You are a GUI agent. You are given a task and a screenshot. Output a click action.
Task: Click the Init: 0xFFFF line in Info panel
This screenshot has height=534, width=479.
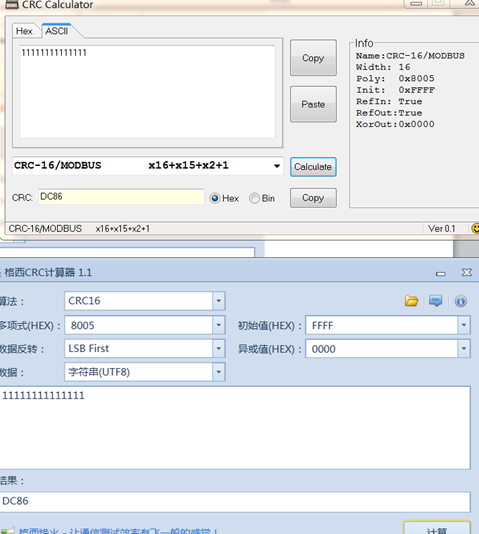pos(395,90)
